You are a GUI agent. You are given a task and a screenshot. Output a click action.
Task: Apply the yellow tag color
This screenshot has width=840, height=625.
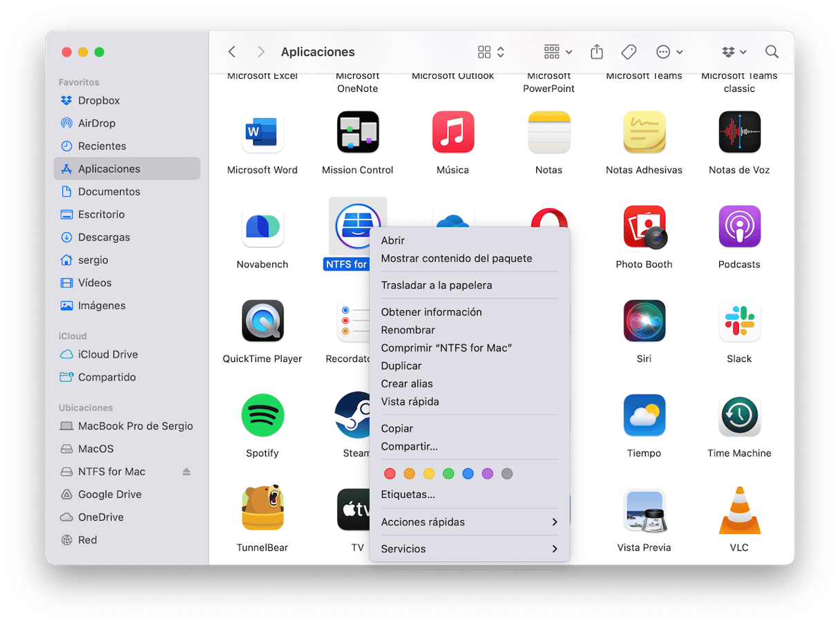(429, 474)
